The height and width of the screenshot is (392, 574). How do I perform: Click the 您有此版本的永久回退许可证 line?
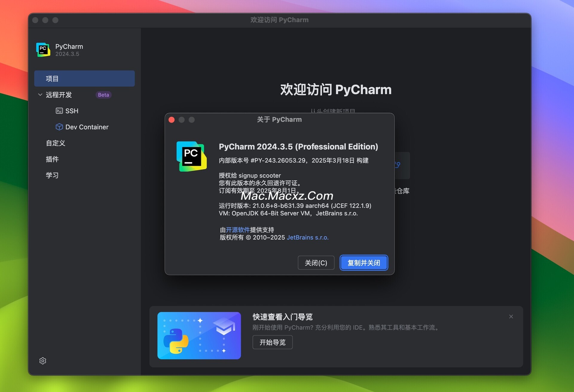[x=260, y=183]
